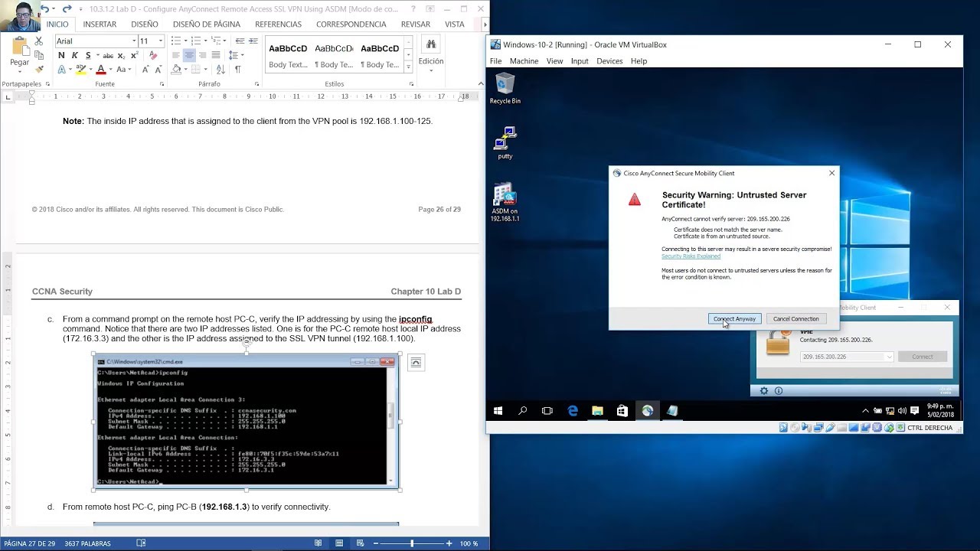Open the putty desktop shortcut

505,143
